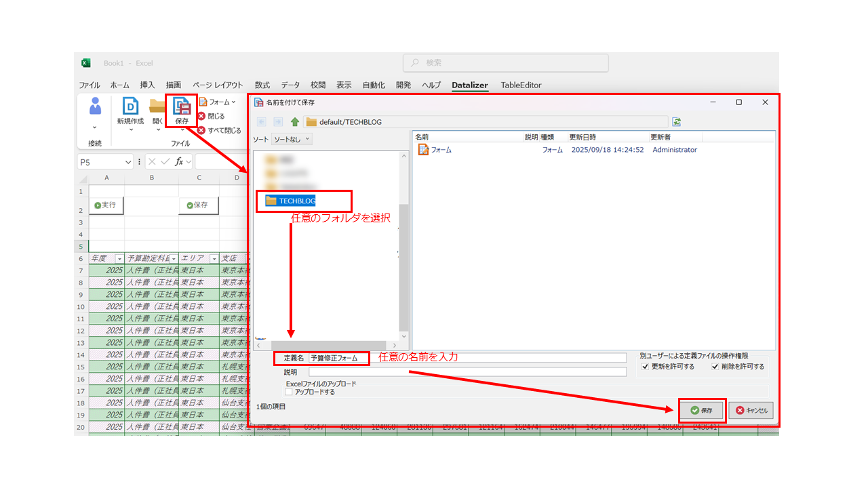Select the TECHBLOG folder in tree

(296, 201)
